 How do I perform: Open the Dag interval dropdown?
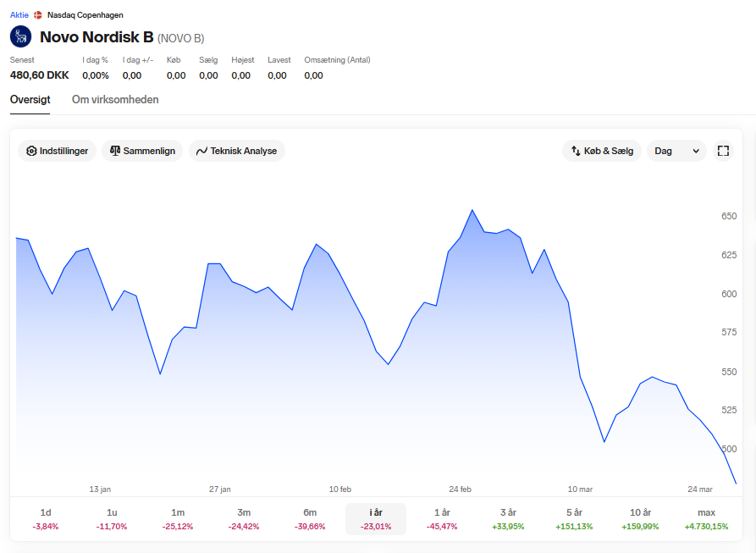(x=676, y=151)
